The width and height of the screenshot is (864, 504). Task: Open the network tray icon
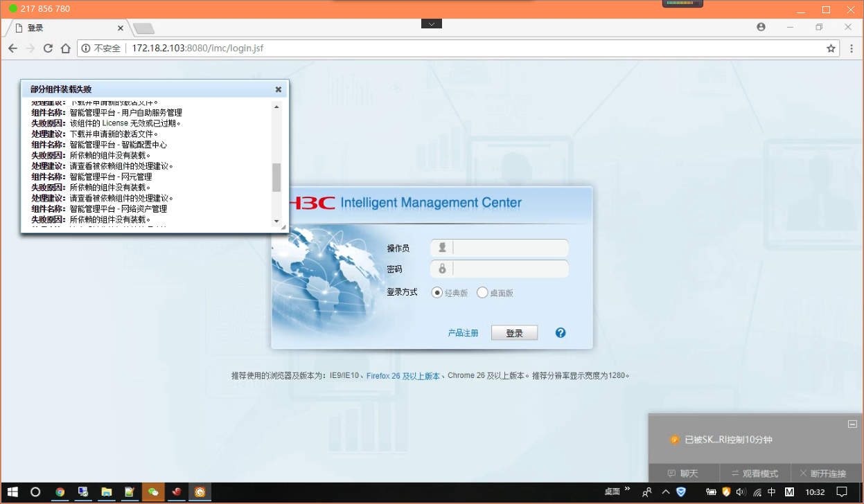coord(757,492)
